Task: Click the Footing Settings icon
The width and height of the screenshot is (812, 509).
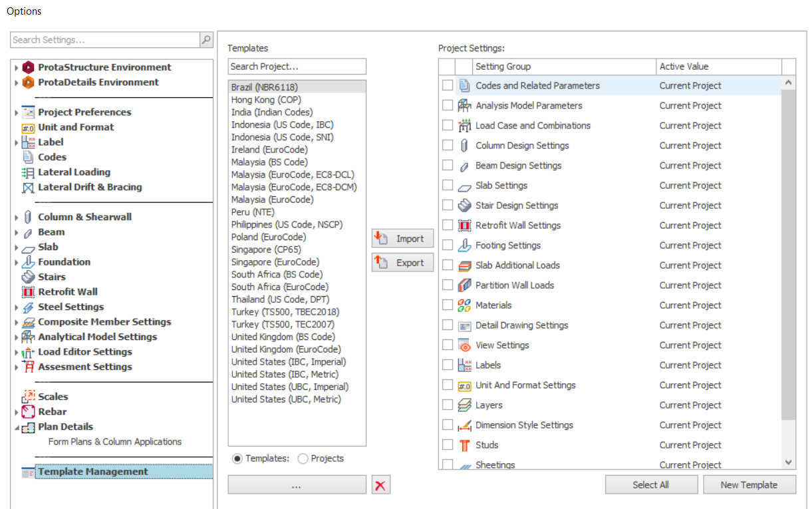Action: click(465, 246)
